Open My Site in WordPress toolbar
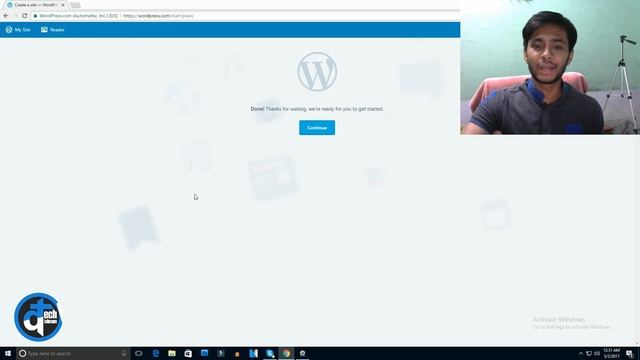This screenshot has height=360, width=640. (18, 30)
